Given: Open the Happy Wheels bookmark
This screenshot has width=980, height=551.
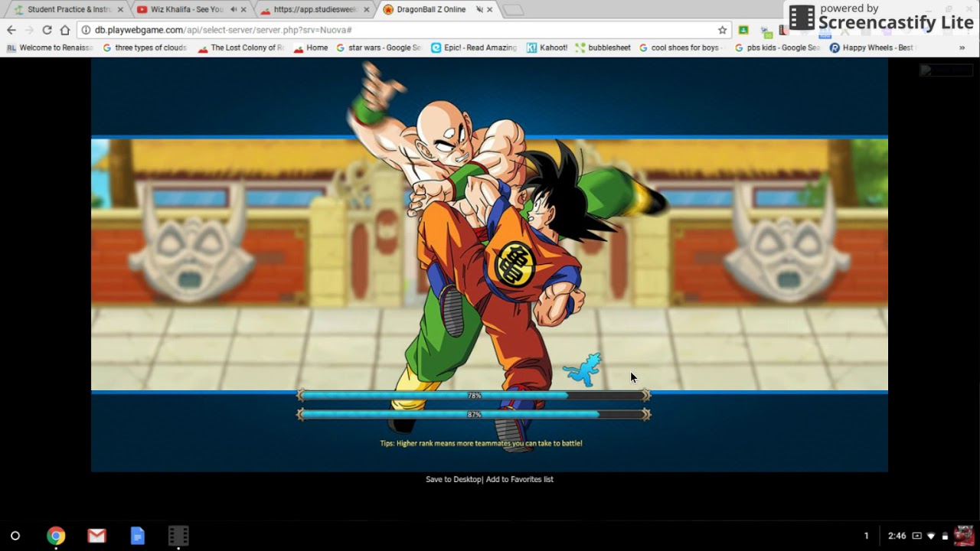Looking at the screenshot, I should [873, 47].
